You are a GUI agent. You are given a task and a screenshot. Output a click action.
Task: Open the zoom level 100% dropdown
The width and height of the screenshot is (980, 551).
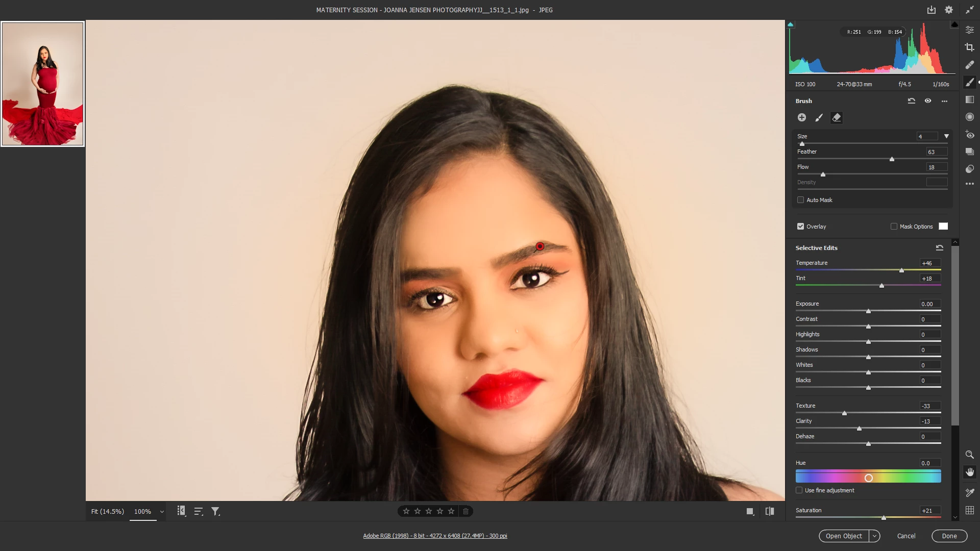(x=162, y=512)
